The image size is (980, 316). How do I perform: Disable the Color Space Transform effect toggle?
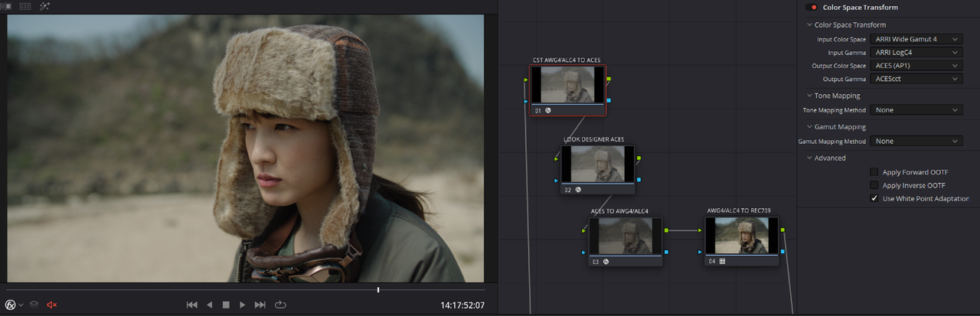click(x=812, y=8)
